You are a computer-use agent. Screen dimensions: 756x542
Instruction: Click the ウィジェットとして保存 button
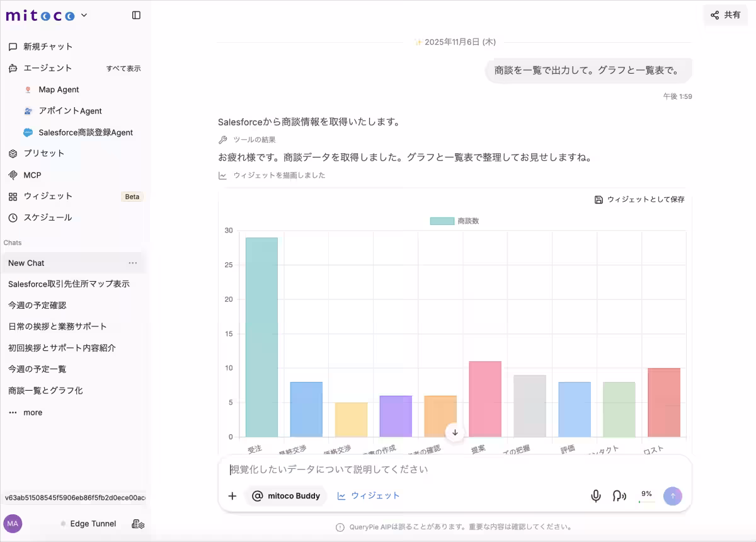639,199
